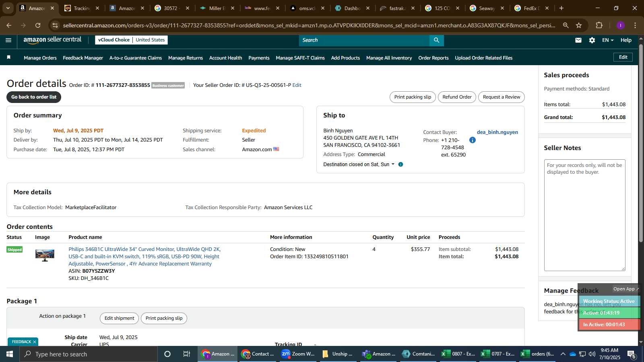Open the tab search dropdown arrow
Image resolution: width=644 pixels, height=362 pixels.
coord(8,8)
